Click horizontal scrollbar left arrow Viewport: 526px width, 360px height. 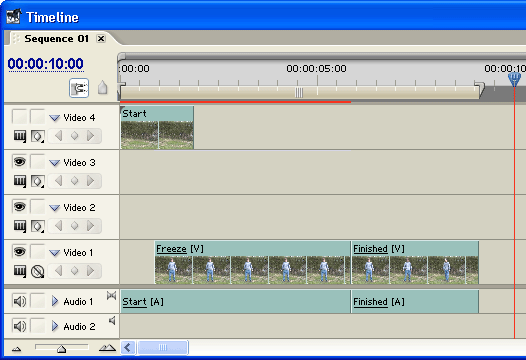click(x=128, y=347)
